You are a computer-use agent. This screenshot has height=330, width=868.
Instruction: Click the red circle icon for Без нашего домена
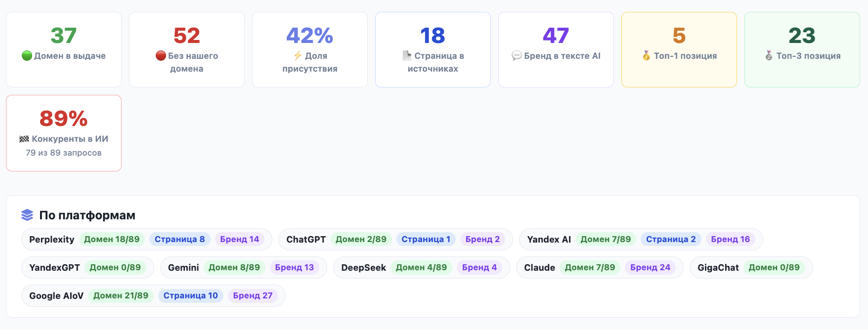coord(161,56)
